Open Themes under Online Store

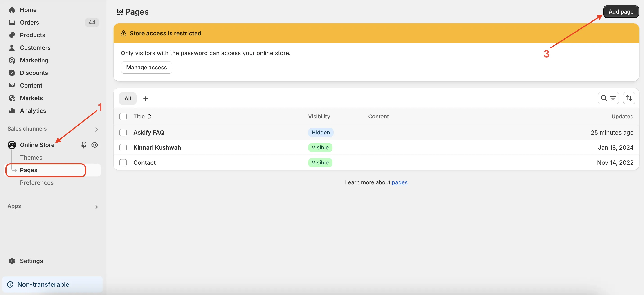point(31,158)
